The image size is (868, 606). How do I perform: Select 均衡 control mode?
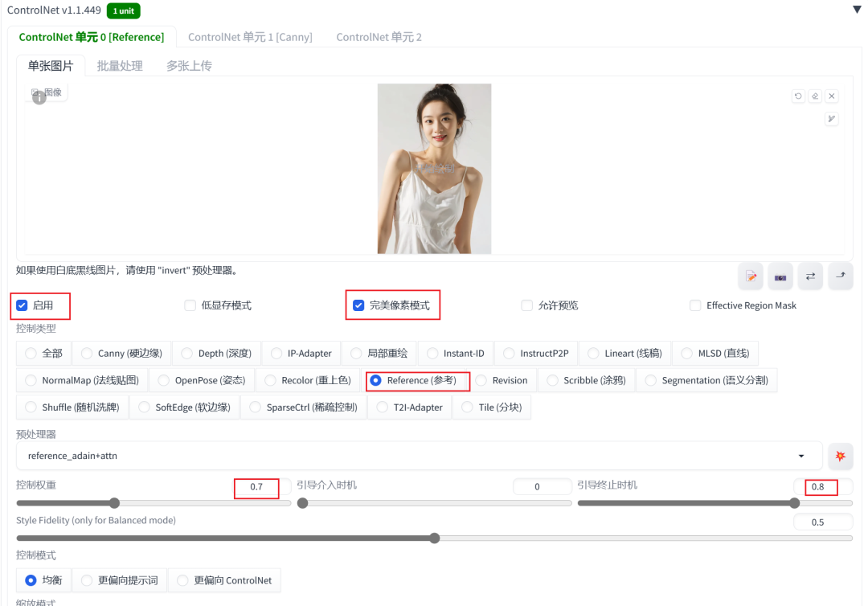tap(43, 580)
